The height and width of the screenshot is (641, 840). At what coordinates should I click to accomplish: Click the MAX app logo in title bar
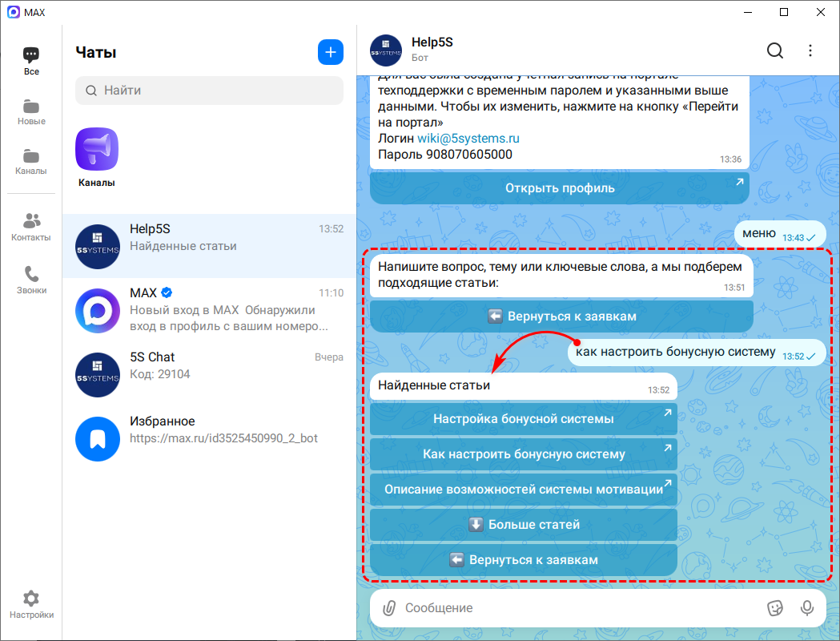14,12
